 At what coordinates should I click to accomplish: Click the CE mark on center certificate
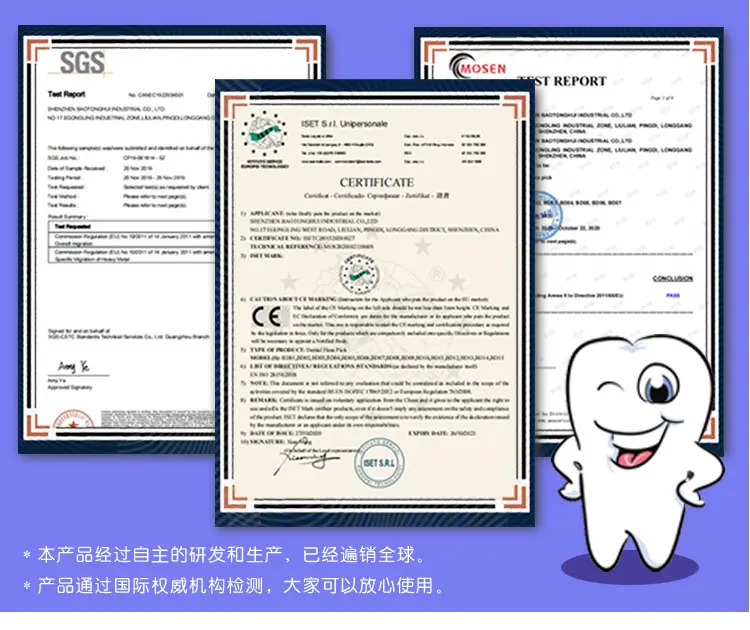coord(266,317)
